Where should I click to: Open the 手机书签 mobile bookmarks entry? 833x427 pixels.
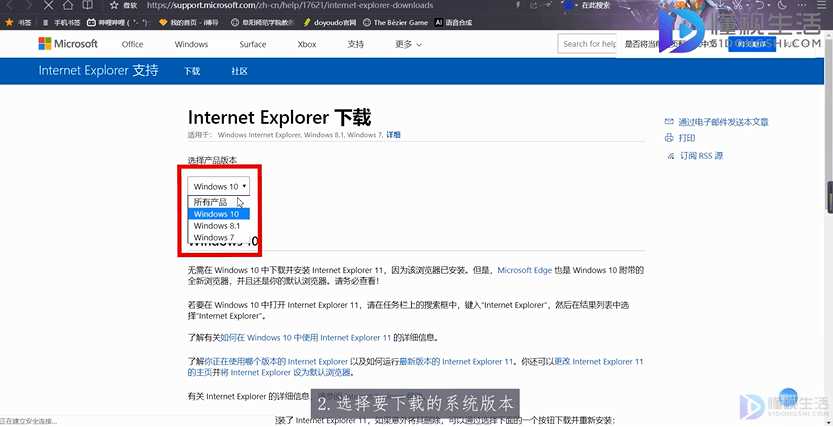click(62, 23)
